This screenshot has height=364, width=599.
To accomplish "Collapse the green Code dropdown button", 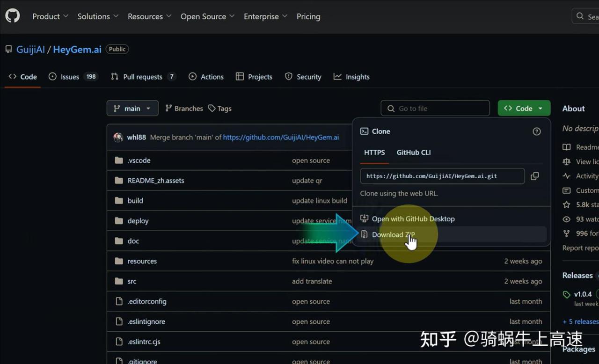I will 524,108.
